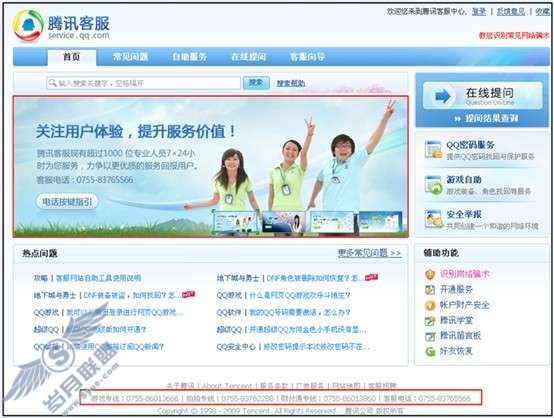The height and width of the screenshot is (418, 554).
Task: Open the red 教您识别常见网络骗术 link
Action: (x=514, y=35)
